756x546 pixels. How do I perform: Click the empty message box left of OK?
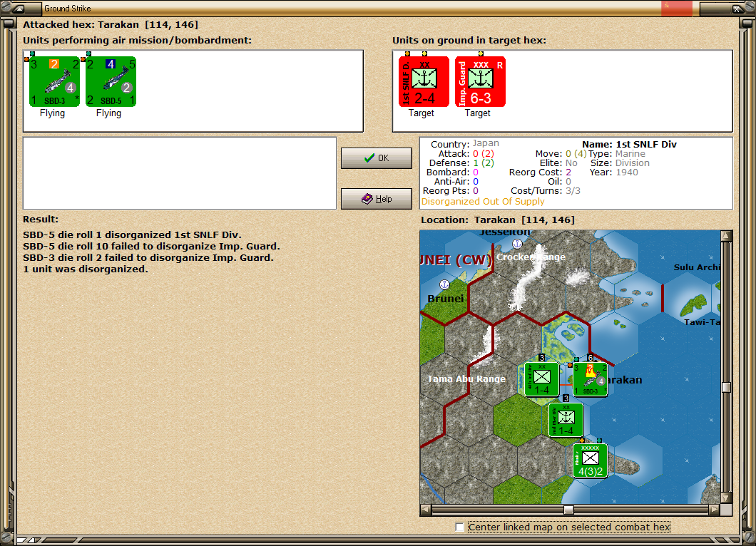[x=179, y=173]
